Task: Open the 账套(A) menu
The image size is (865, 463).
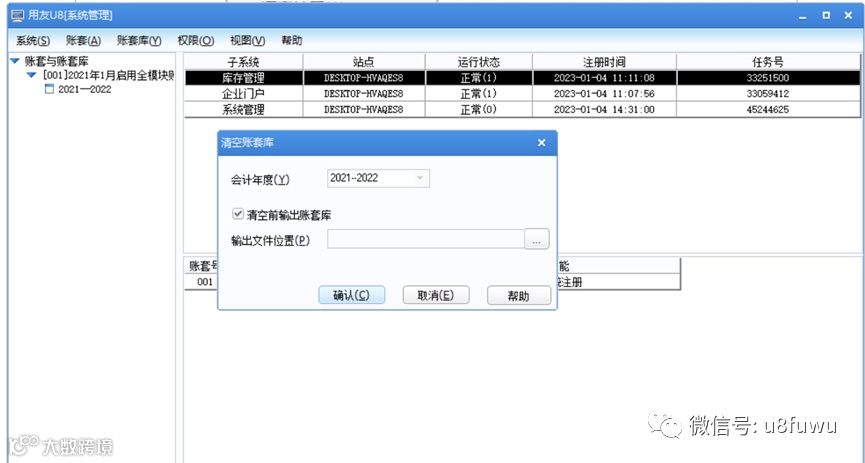Action: [83, 41]
